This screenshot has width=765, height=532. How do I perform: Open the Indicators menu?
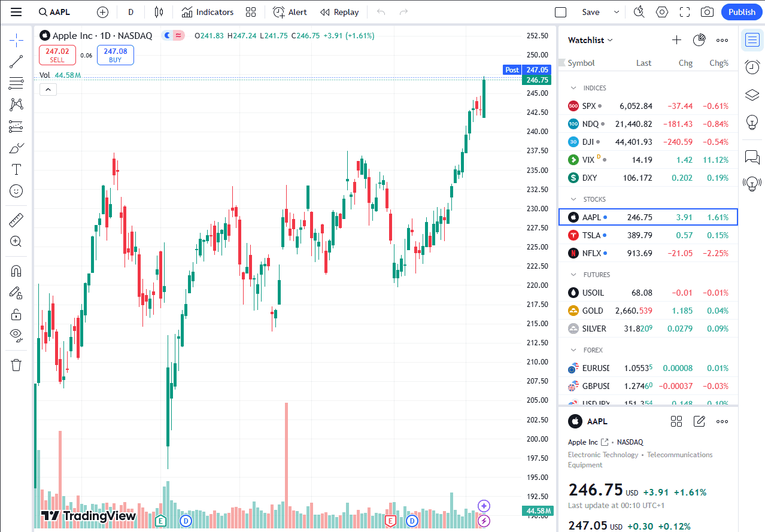tap(207, 11)
